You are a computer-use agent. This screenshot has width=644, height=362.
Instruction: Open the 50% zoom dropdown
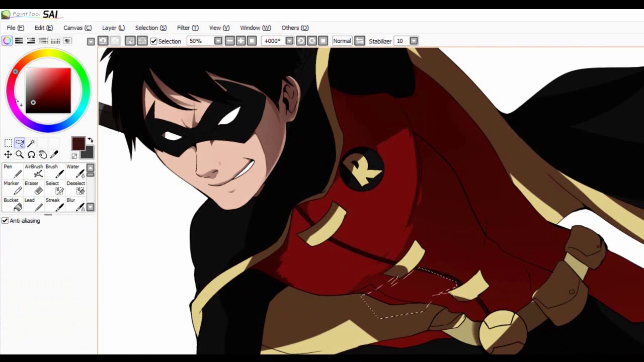pyautogui.click(x=218, y=41)
